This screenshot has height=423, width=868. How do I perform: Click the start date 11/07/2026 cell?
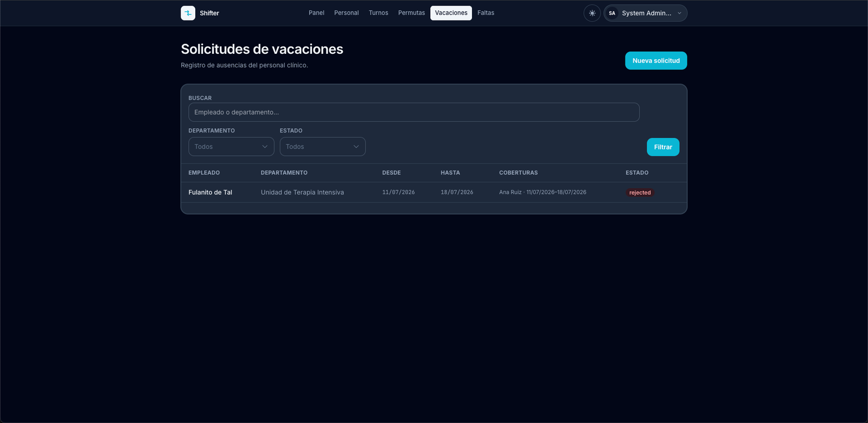(398, 192)
